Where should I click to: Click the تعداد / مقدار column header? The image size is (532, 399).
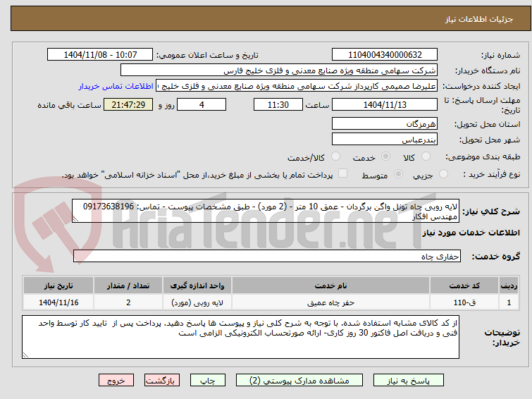point(128,286)
